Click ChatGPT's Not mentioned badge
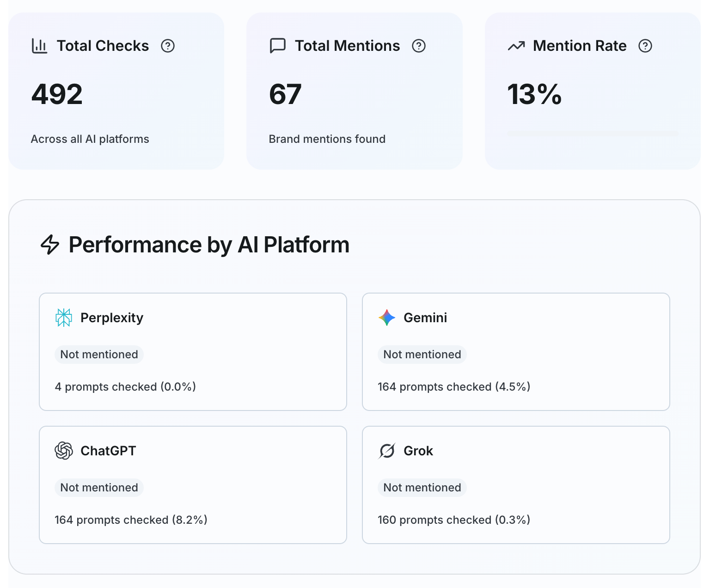 tap(99, 487)
